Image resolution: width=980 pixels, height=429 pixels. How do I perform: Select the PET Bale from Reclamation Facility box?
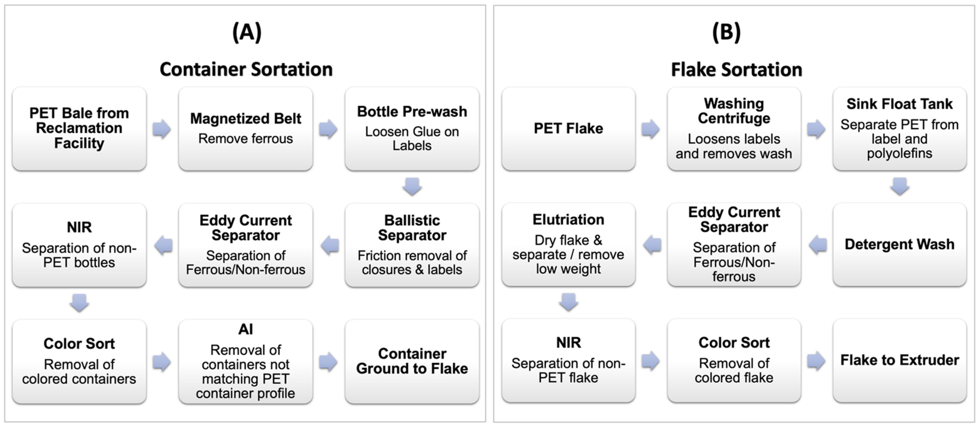(79, 129)
